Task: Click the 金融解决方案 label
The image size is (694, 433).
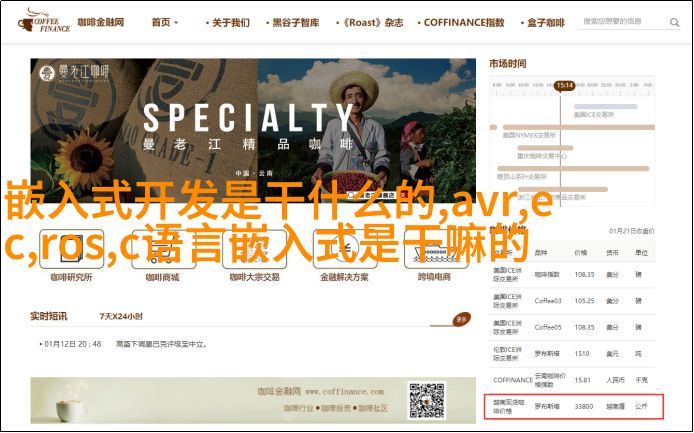Action: [344, 277]
